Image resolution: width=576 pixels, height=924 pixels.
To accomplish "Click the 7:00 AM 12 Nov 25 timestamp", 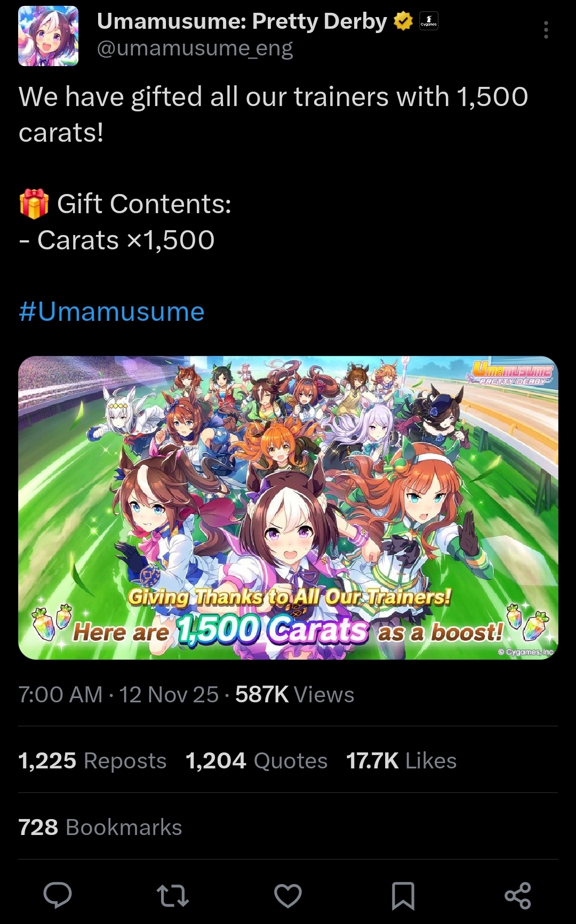I will [118, 695].
